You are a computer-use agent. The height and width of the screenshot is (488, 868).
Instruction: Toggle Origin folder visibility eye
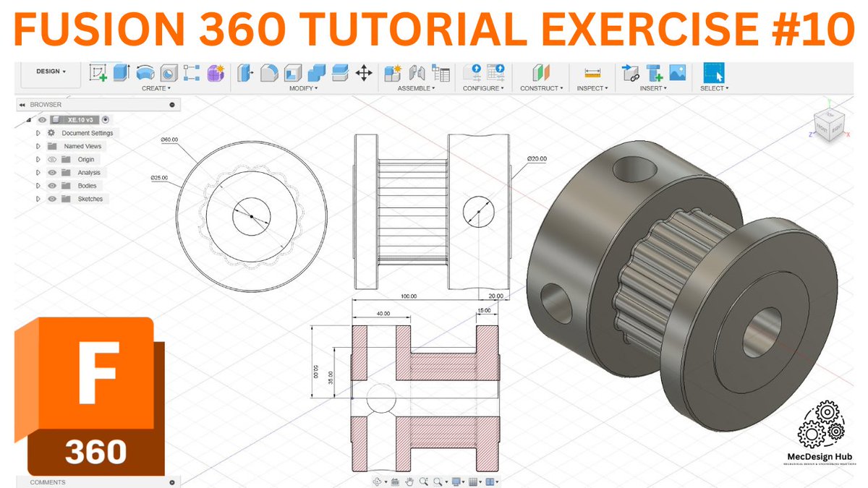click(52, 159)
